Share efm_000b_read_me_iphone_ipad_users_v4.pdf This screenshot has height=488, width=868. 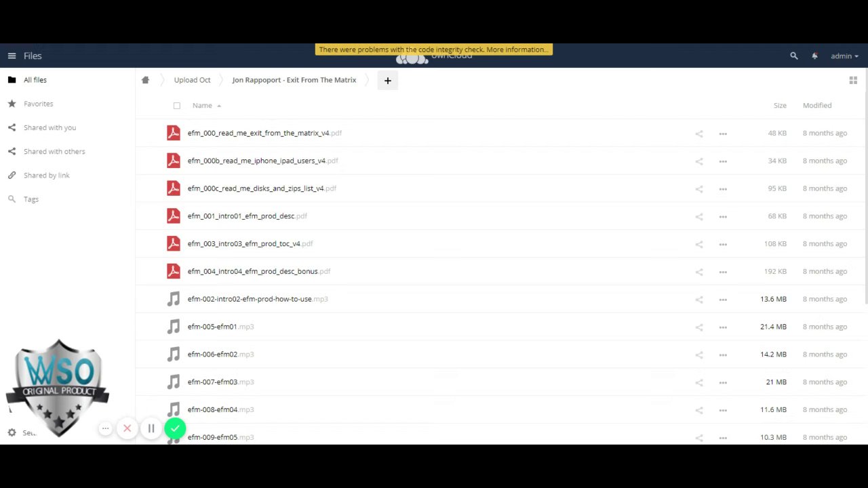pos(699,161)
